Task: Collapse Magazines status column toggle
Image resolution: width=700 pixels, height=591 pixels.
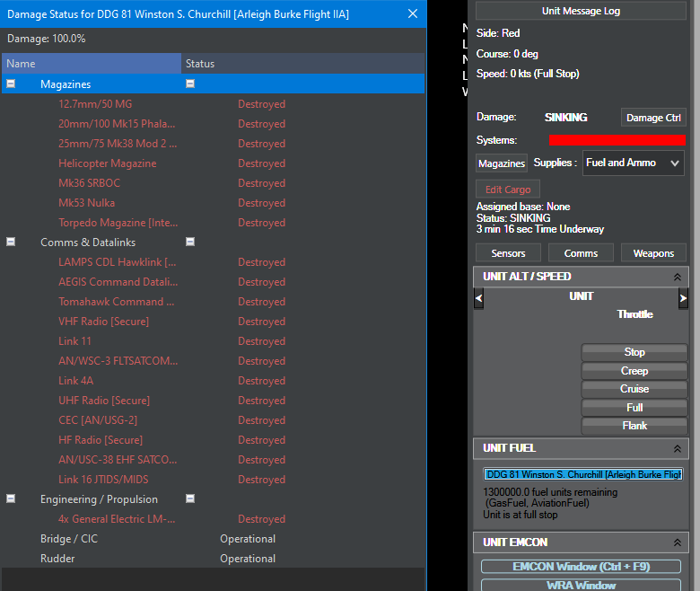Action: [190, 84]
